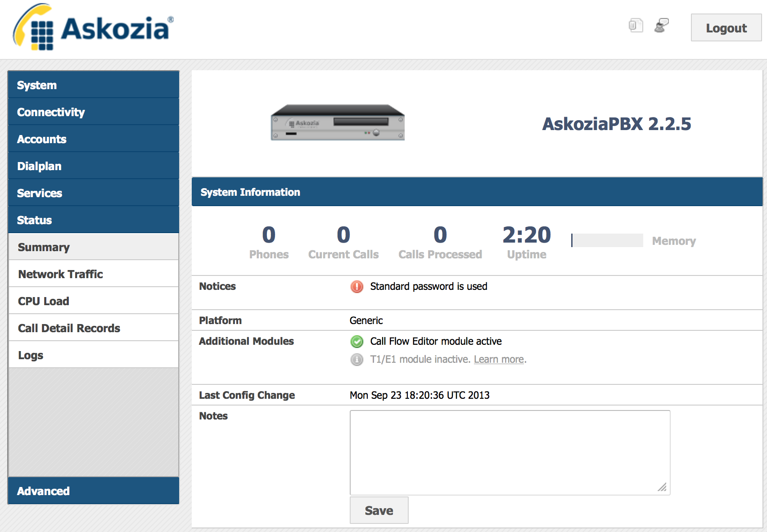This screenshot has height=532, width=767.
Task: Click the Askozia logo
Action: coord(93,27)
